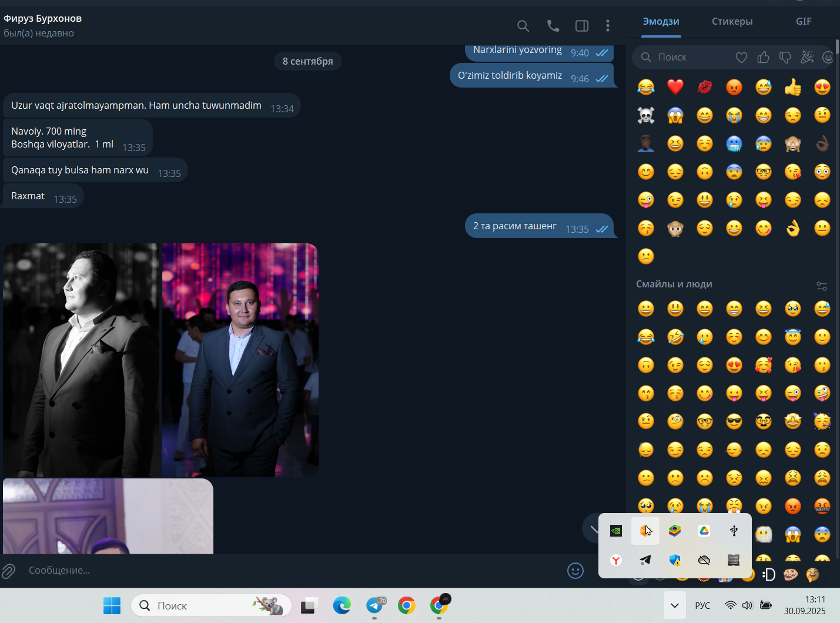Open Microsoft Edge from the taskbar

(342, 605)
